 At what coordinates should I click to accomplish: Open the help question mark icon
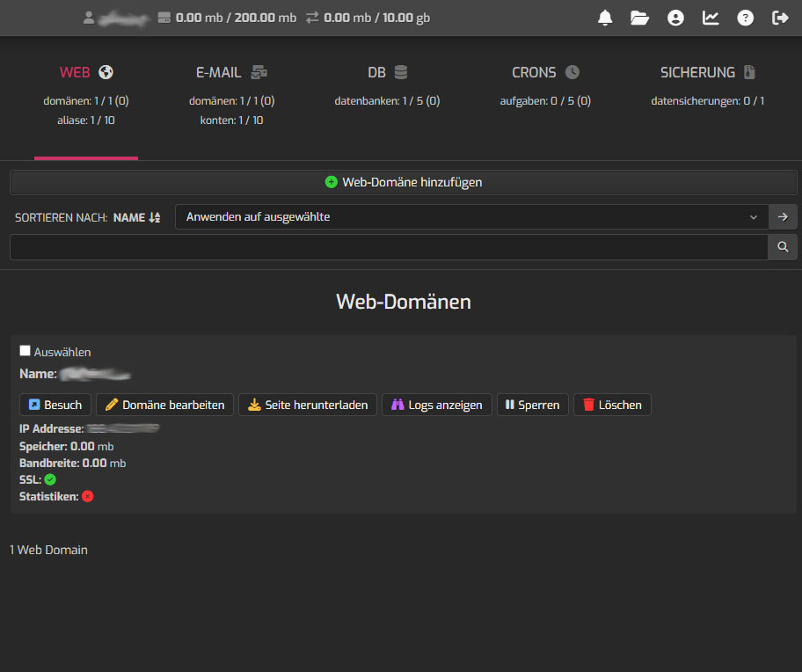click(x=746, y=18)
